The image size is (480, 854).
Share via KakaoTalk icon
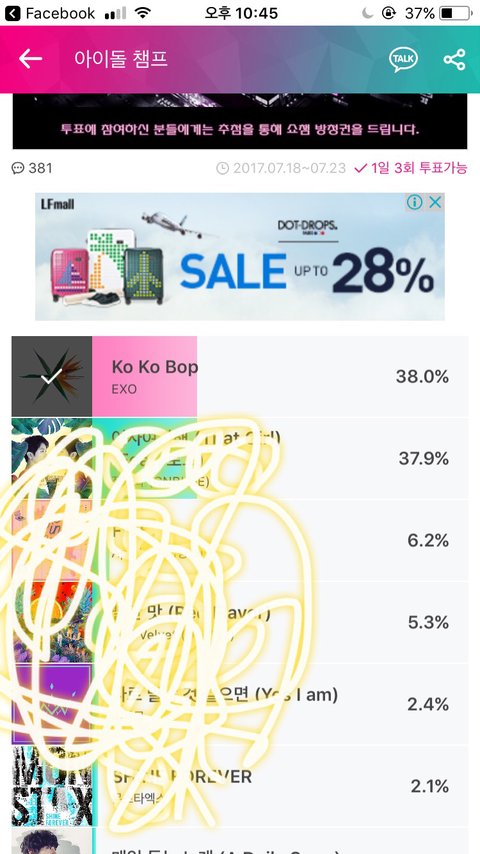pos(403,59)
